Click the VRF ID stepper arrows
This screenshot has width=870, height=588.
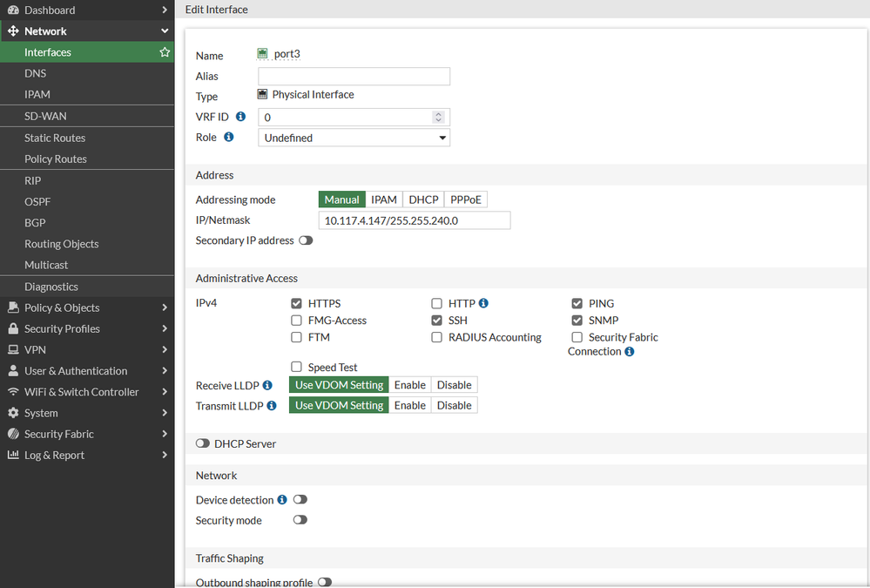click(x=438, y=117)
